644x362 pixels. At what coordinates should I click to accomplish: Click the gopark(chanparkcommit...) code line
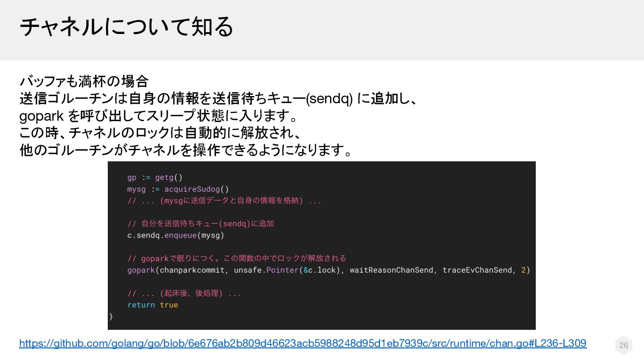click(x=329, y=270)
